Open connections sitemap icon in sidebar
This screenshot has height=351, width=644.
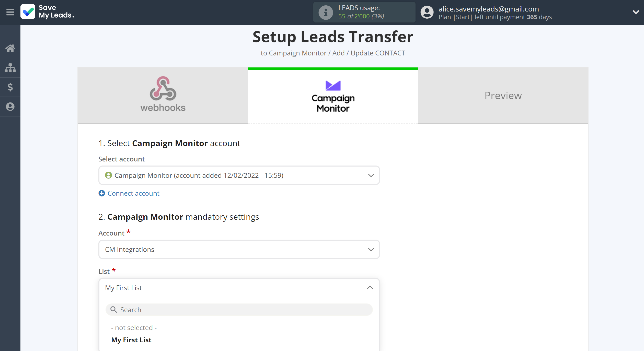tap(10, 68)
